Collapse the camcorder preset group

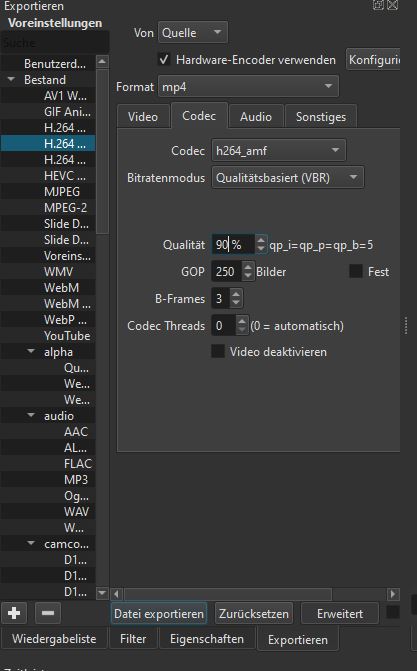pos(31,543)
